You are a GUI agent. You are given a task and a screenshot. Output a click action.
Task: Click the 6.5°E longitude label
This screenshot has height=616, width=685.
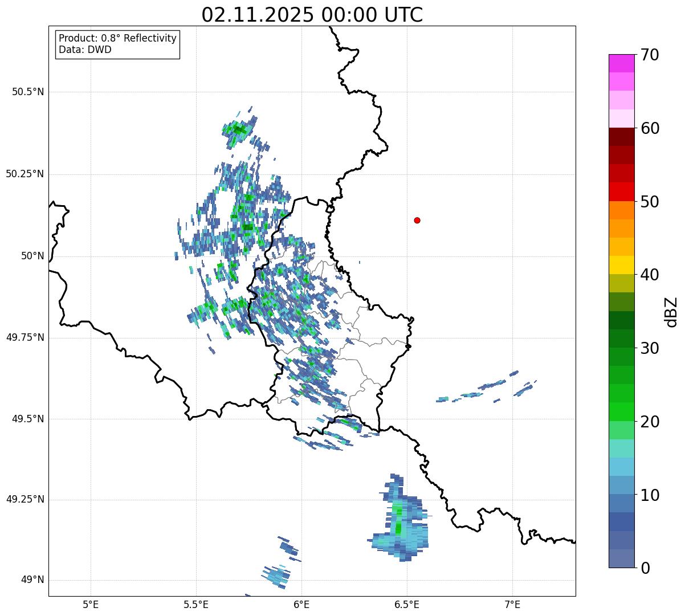[x=407, y=604]
